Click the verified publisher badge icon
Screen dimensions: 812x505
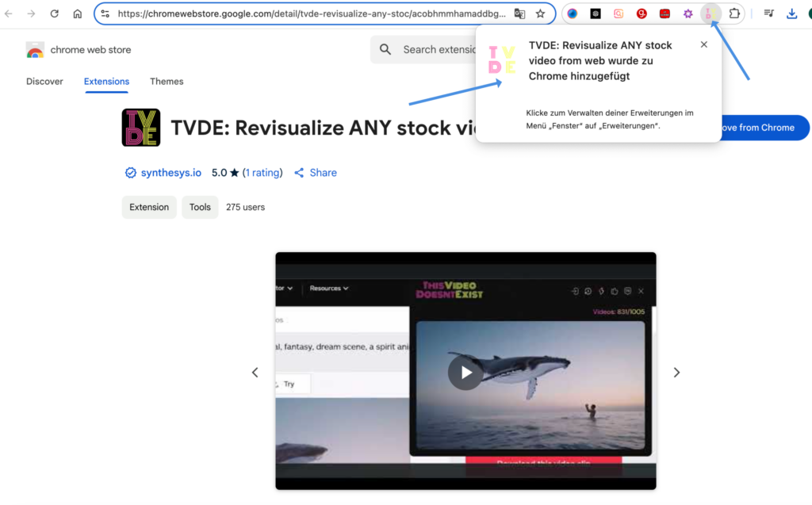tap(131, 173)
